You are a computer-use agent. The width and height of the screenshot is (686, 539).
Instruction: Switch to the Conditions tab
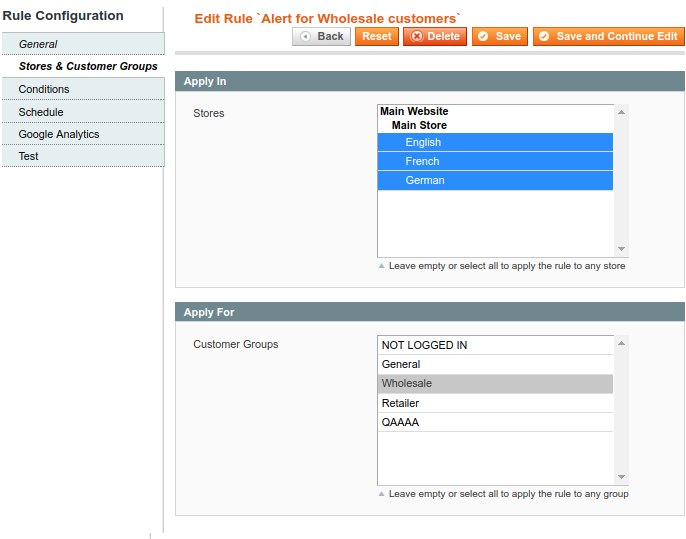click(44, 89)
